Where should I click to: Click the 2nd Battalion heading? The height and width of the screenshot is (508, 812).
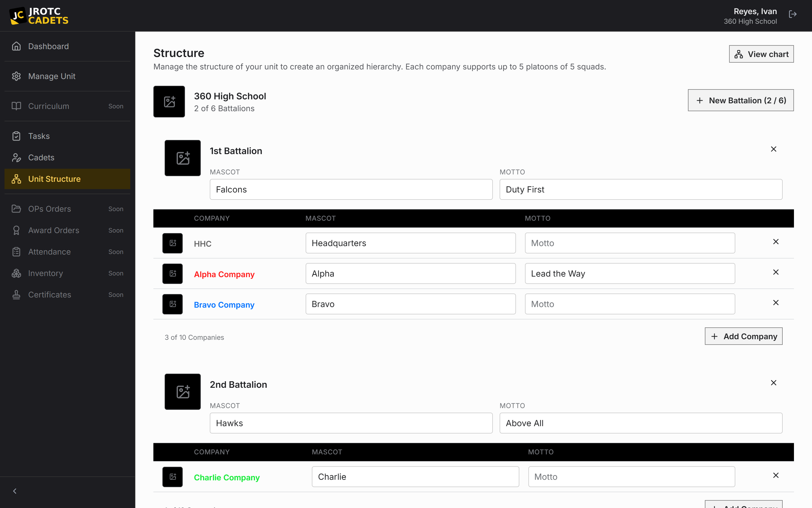238,385
